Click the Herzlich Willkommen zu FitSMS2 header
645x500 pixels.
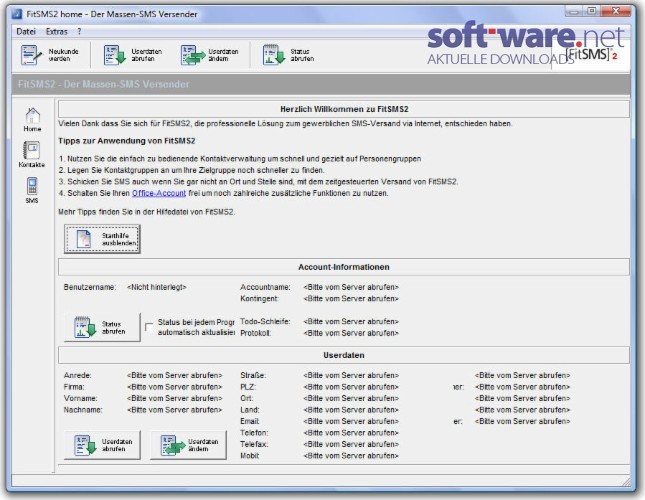[344, 109]
